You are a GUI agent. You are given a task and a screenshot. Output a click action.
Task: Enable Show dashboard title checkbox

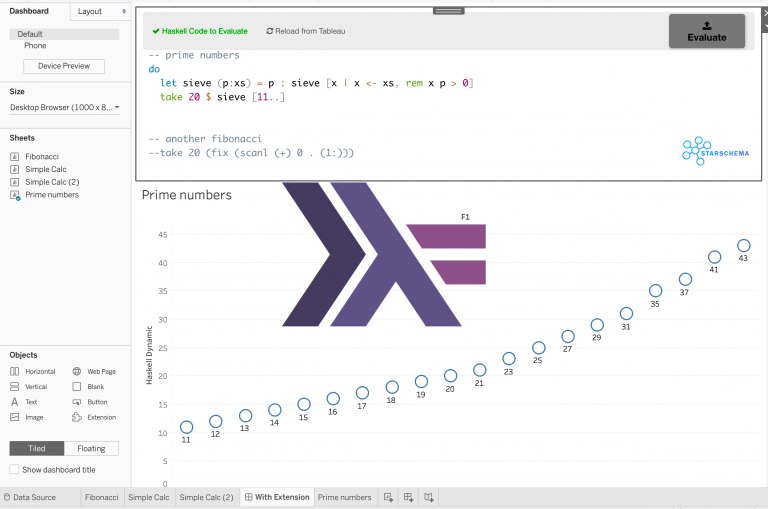pyautogui.click(x=14, y=469)
